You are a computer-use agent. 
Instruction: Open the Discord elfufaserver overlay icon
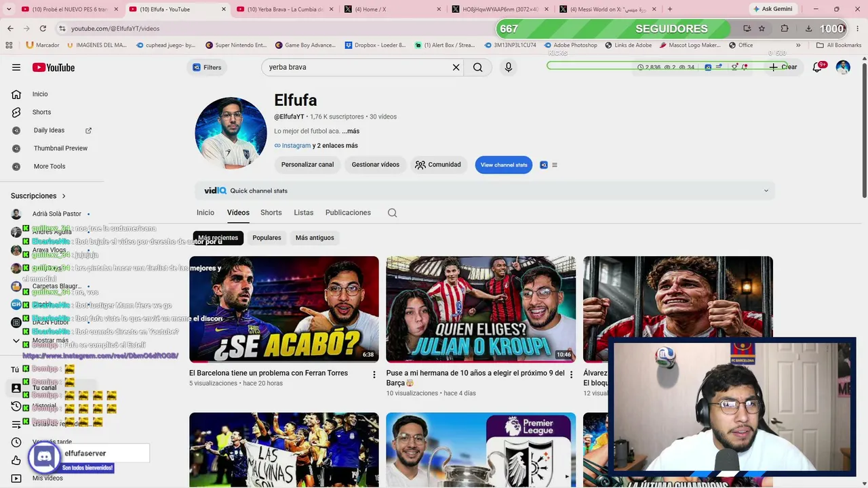coord(44,457)
